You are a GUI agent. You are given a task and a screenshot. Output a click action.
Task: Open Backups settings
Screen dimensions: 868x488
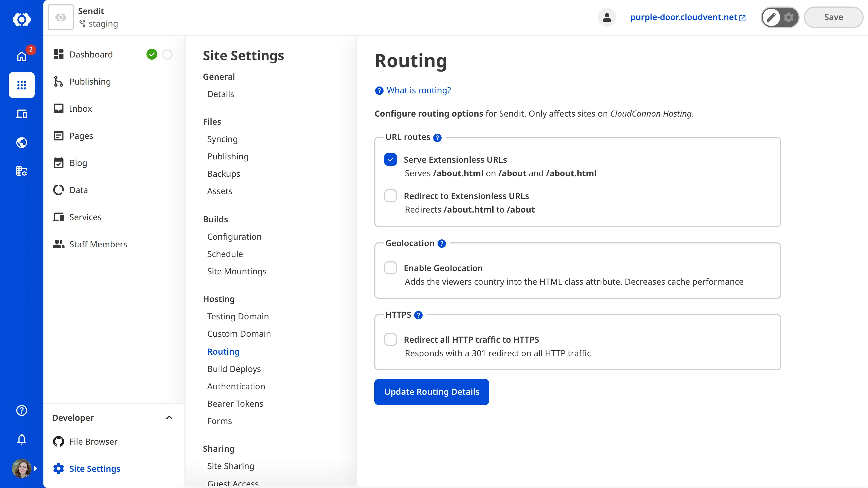(x=224, y=174)
